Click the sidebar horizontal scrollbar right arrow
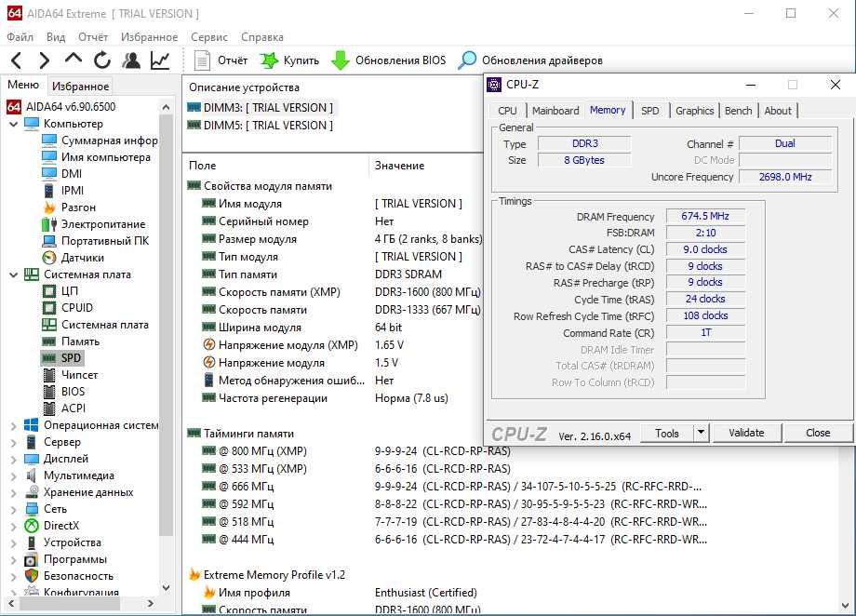The image size is (856, 616). coord(151,604)
